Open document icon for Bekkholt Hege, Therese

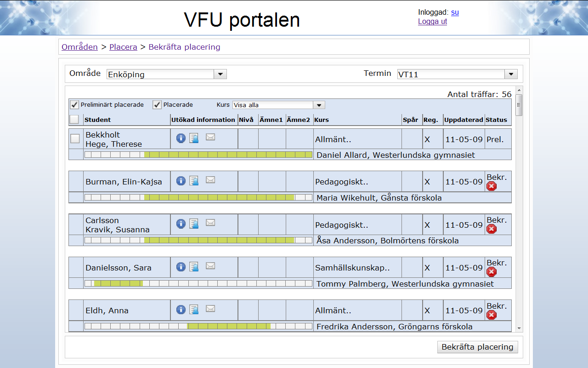[x=194, y=138]
